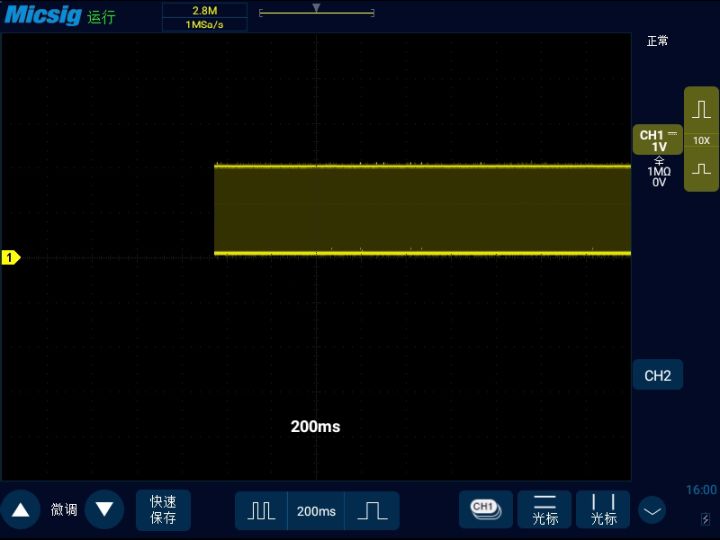Viewport: 720px width, 540px height.
Task: Tap the 16:00 clock display
Action: (701, 490)
